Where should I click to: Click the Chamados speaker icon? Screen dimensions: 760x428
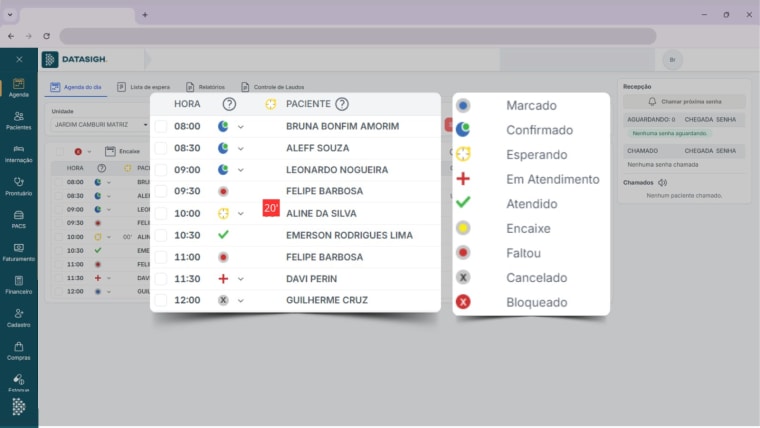coord(663,183)
